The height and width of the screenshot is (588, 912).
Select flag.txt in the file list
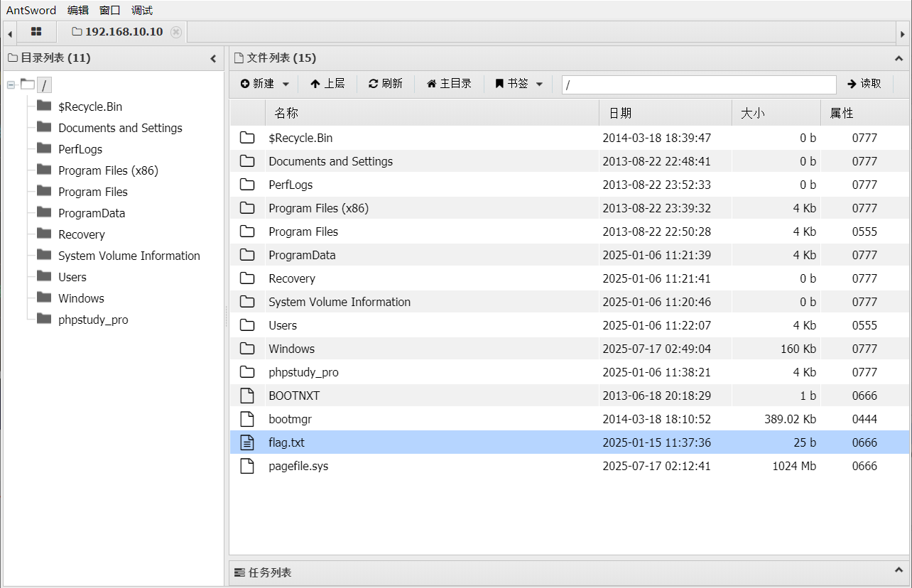[570, 442]
